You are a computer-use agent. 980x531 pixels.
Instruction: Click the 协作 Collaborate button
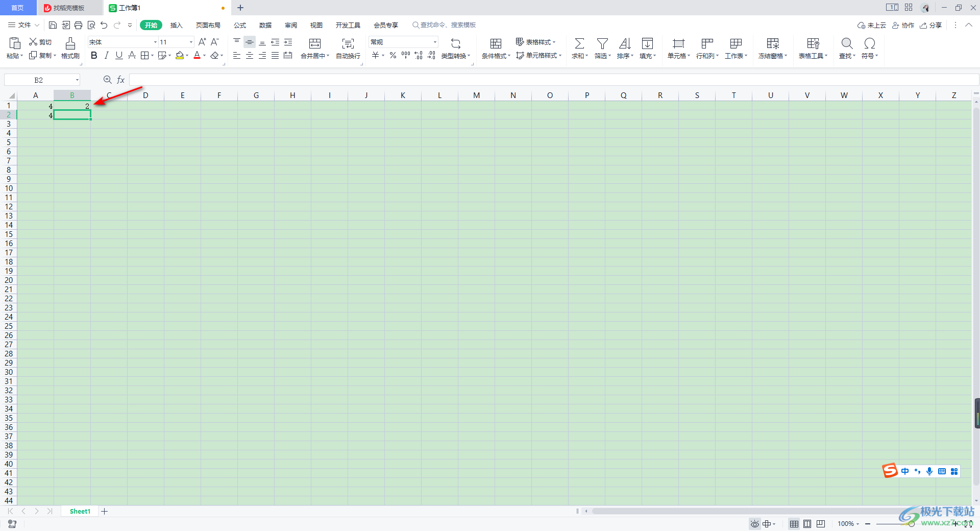[x=903, y=25]
